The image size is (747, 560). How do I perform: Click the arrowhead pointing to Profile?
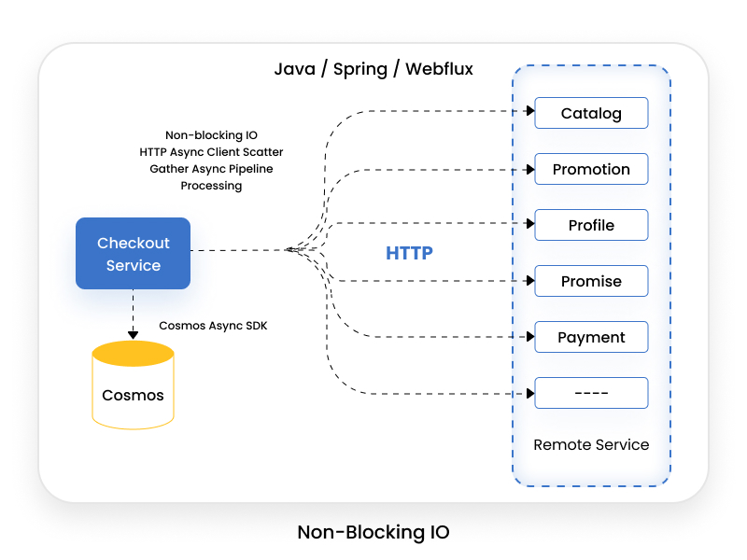530,223
